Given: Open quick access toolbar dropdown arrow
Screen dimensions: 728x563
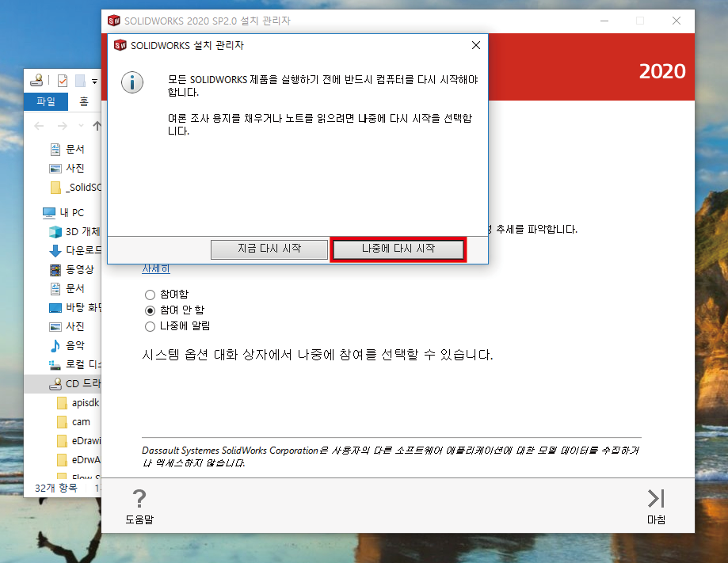Looking at the screenshot, I should click(x=95, y=82).
